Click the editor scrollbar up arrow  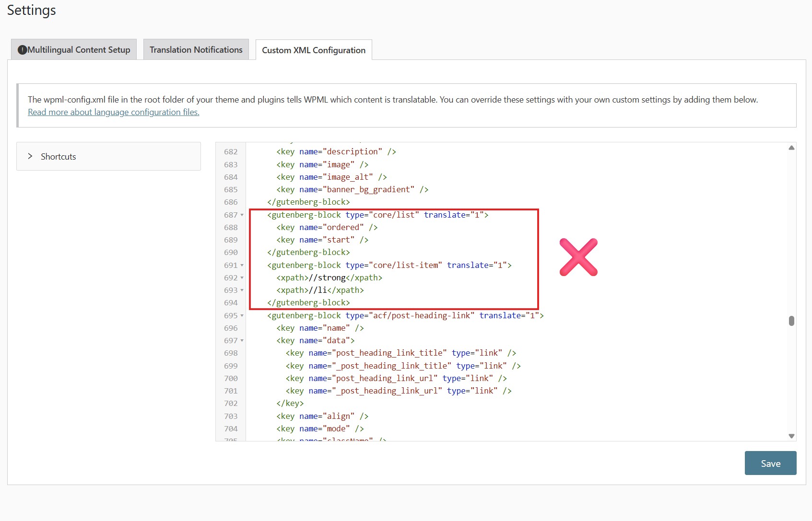[x=791, y=148]
